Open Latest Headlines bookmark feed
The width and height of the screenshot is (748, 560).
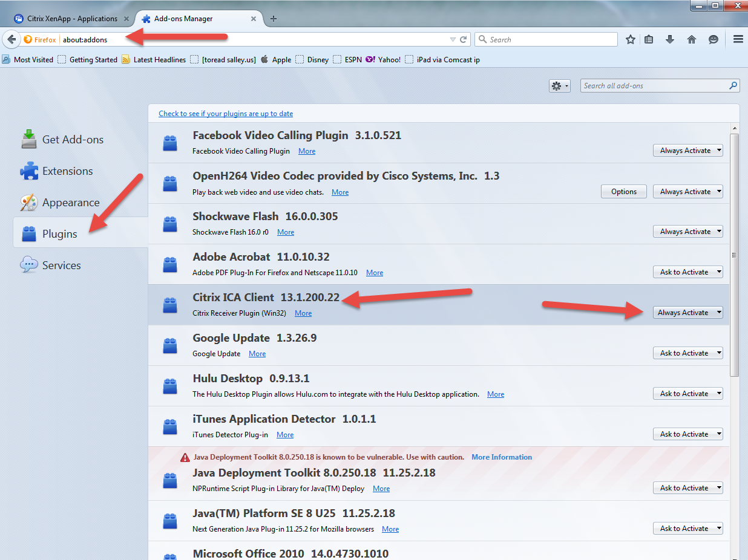tap(154, 60)
